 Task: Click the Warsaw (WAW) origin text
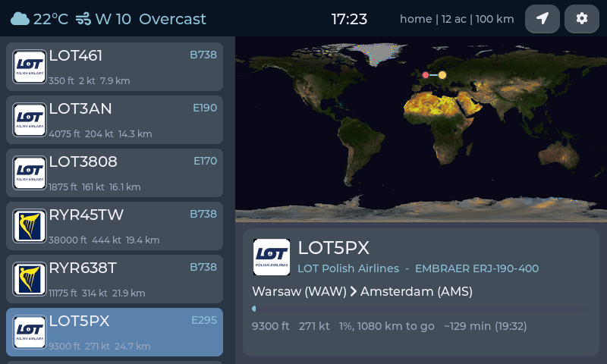point(299,291)
